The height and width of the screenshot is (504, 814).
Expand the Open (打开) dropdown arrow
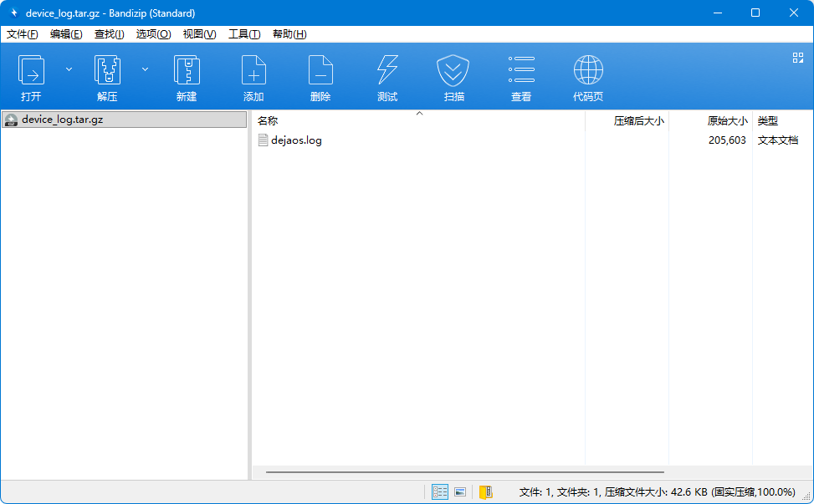[x=69, y=69]
